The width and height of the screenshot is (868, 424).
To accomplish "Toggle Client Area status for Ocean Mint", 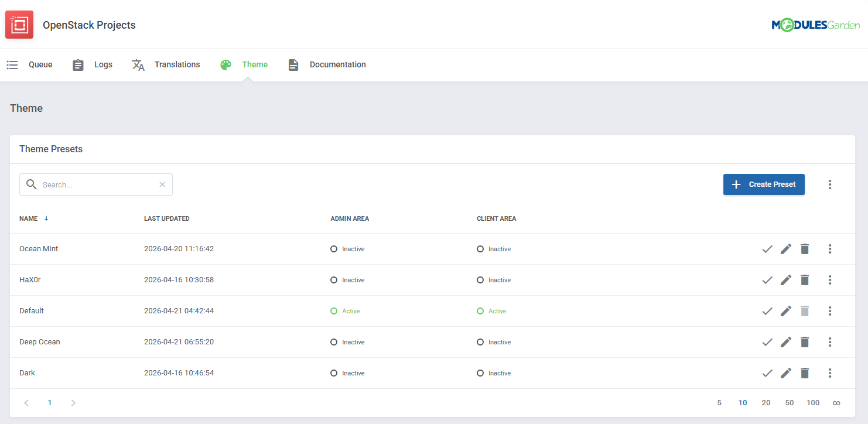I will tap(479, 248).
